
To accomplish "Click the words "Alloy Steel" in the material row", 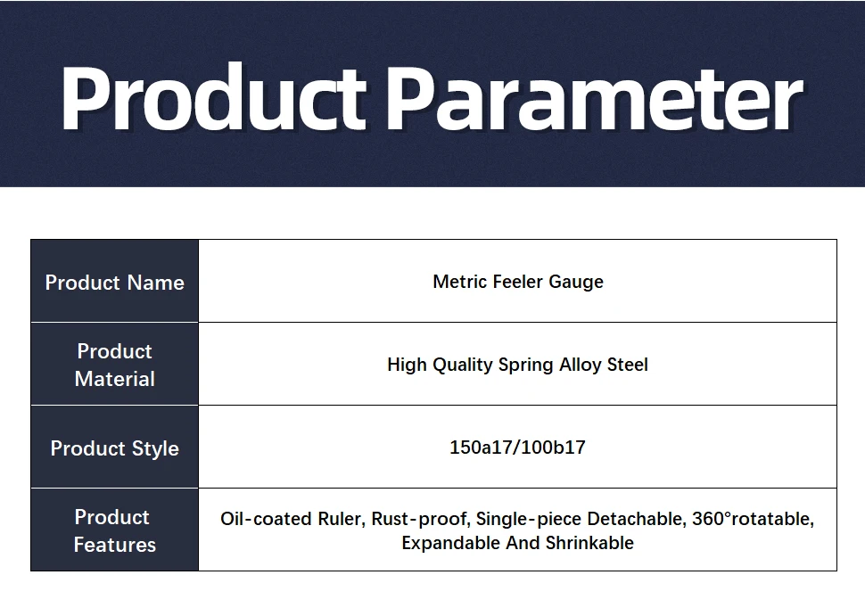I will pos(604,365).
